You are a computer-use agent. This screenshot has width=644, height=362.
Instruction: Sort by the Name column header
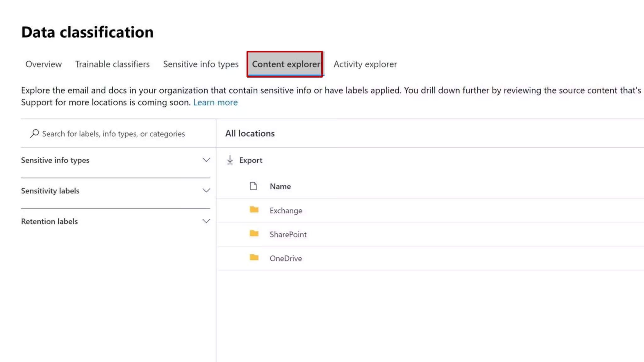[x=280, y=186]
